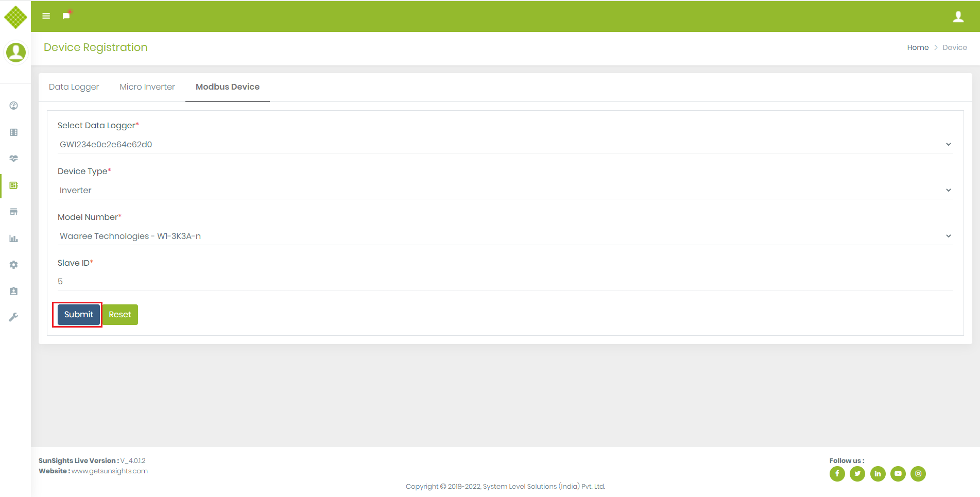Expand the Device Type dropdown

505,191
